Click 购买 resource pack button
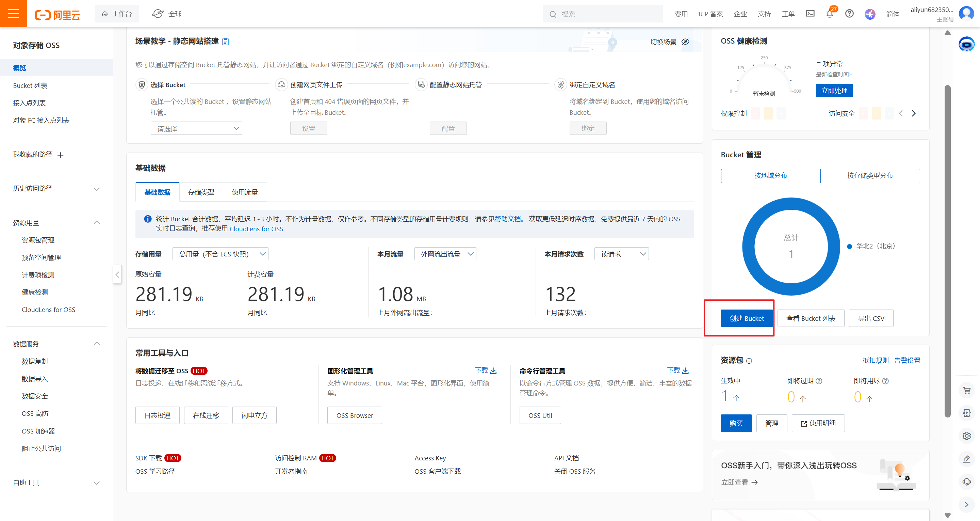Screen dimensions: 980x521 pyautogui.click(x=736, y=423)
